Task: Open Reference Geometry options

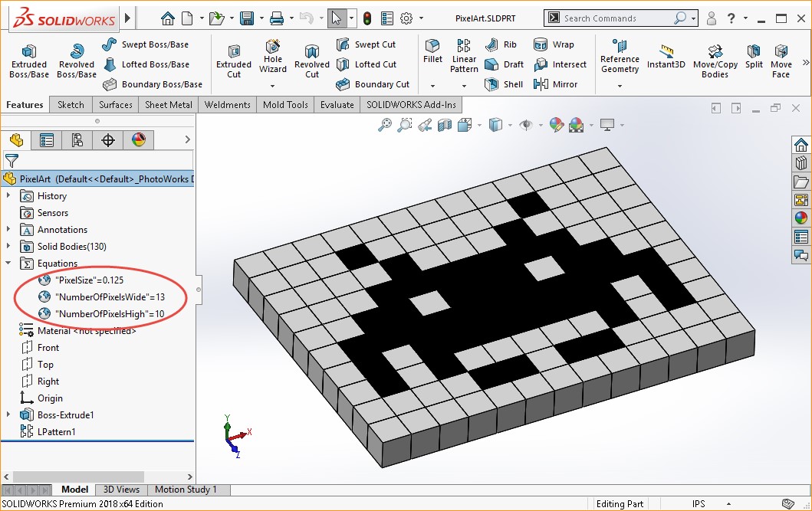Action: (x=620, y=57)
